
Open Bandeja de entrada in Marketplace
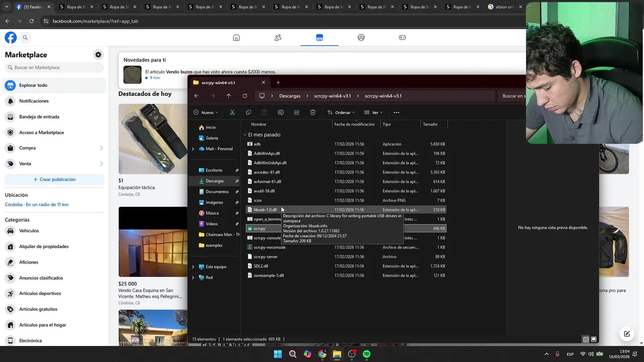(54, 117)
